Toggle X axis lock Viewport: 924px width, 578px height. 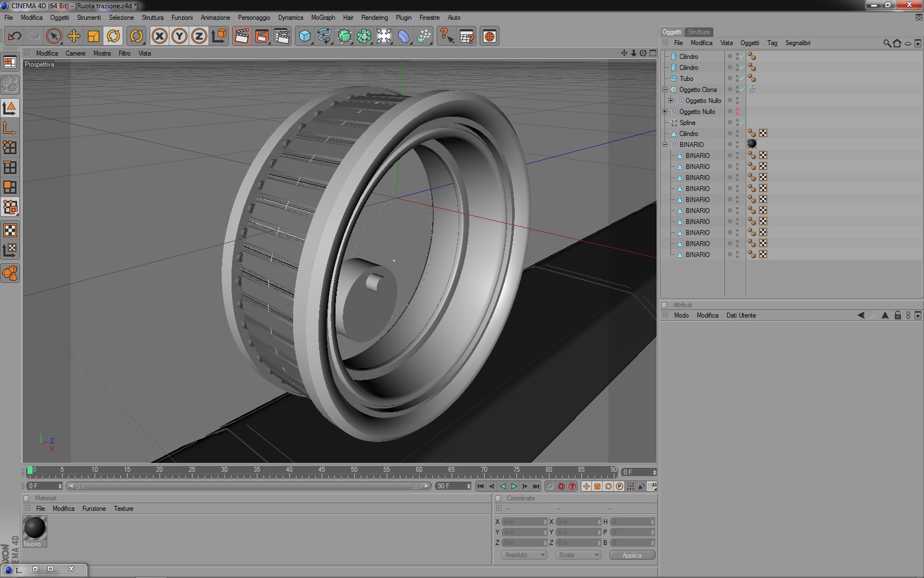[159, 36]
